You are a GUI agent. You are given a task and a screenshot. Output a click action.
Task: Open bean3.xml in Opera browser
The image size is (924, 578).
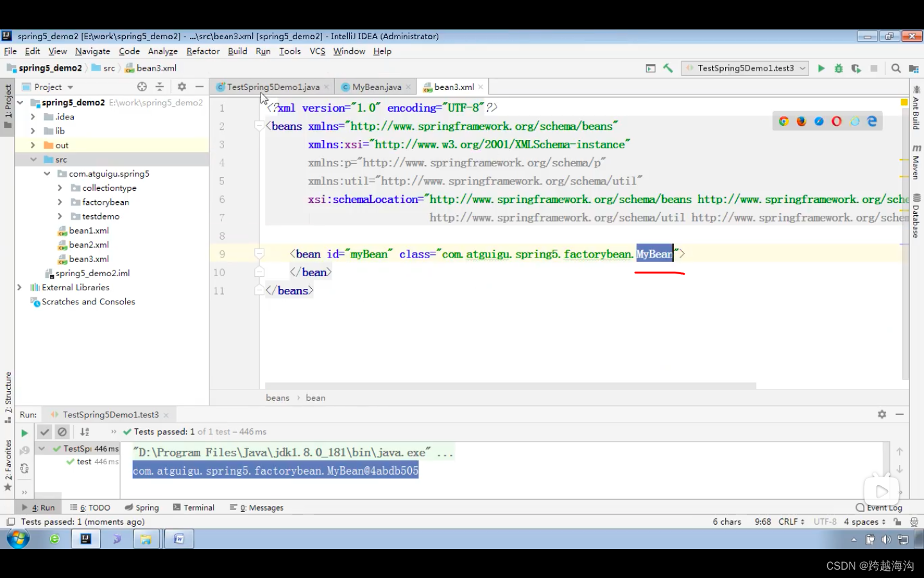(837, 121)
